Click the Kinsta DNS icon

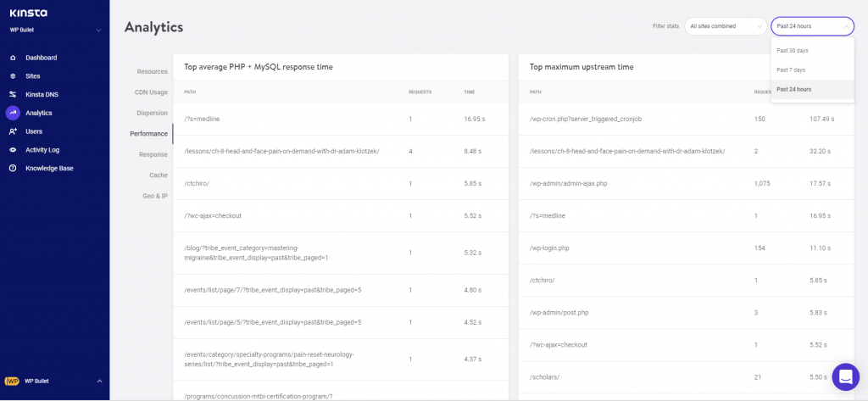coord(13,95)
